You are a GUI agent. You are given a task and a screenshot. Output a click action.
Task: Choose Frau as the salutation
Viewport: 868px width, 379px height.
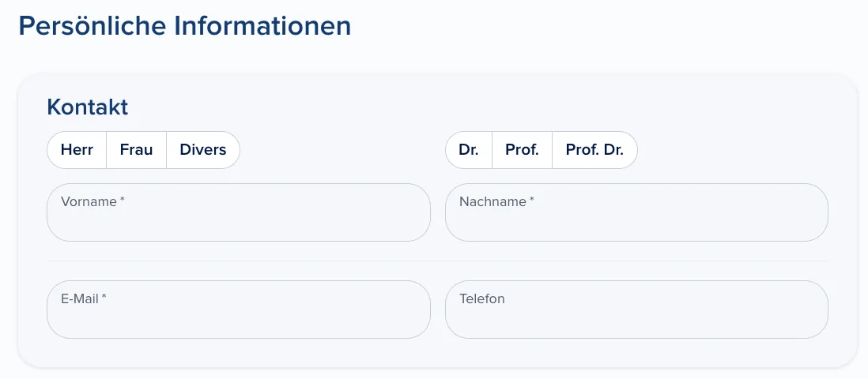click(x=136, y=150)
